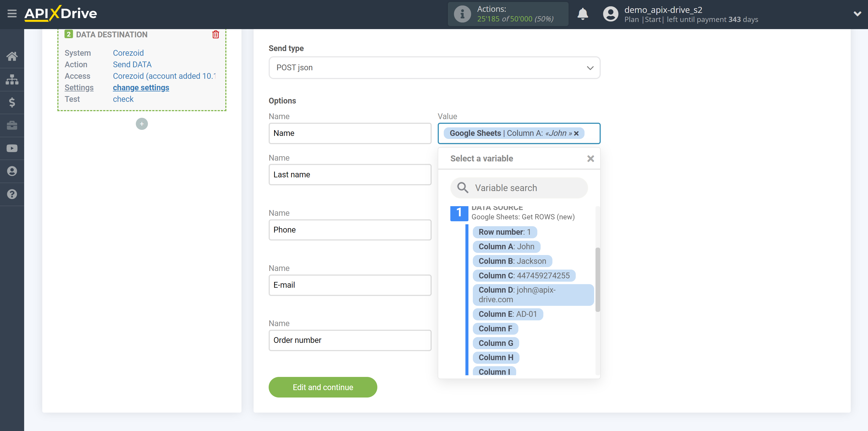868x431 pixels.
Task: Select variable Column E: AD-01
Action: [507, 314]
